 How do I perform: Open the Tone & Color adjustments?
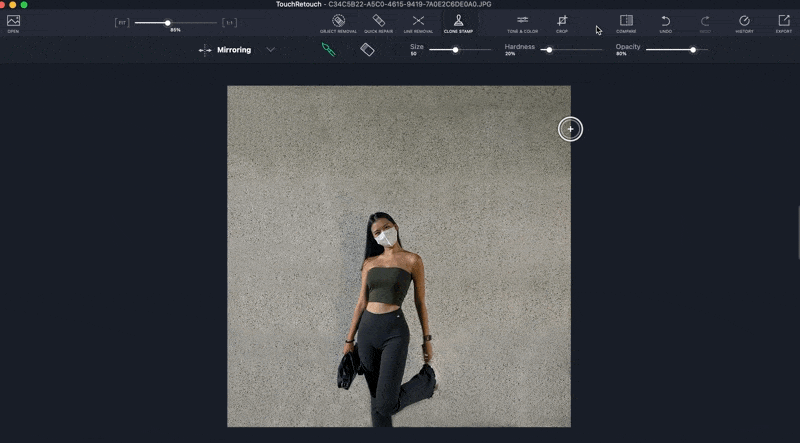click(x=522, y=23)
